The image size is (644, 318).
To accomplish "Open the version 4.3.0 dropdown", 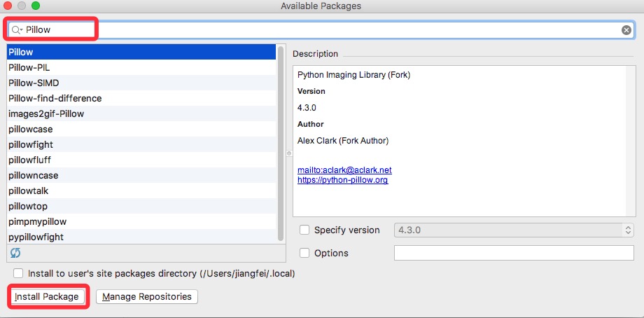I will coord(514,230).
